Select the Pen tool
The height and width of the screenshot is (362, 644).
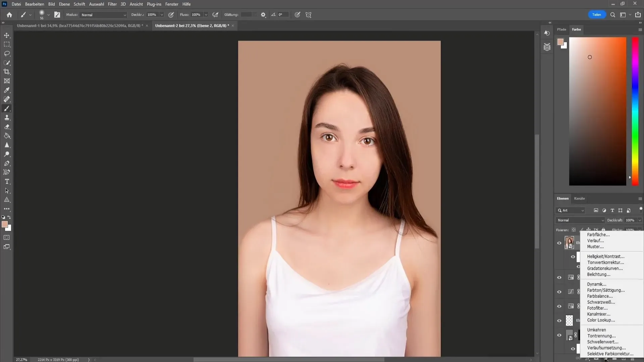click(x=7, y=163)
